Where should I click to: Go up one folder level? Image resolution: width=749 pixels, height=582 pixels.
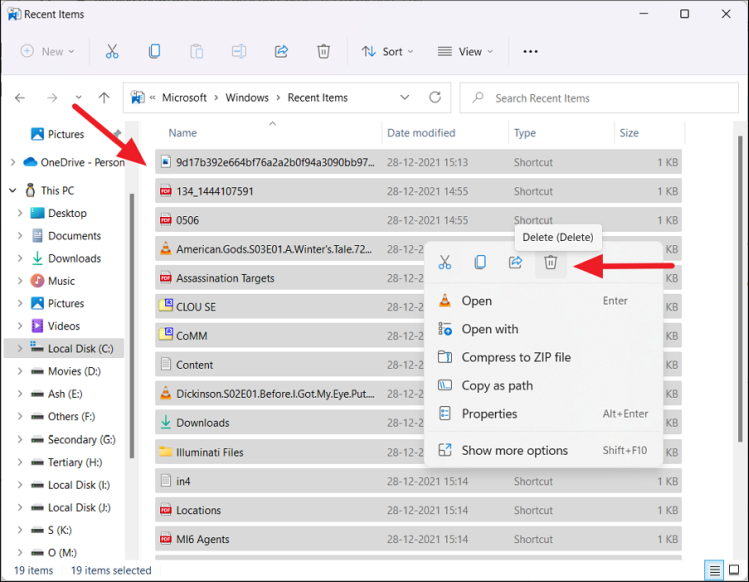(x=104, y=98)
